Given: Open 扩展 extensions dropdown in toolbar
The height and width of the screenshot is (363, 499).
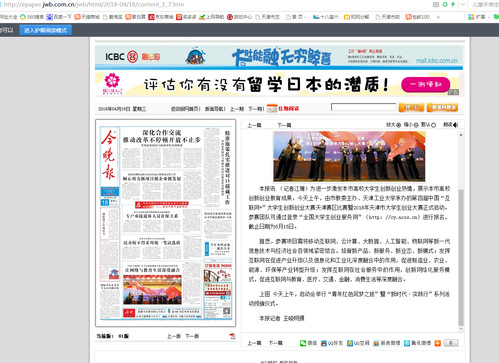Looking at the screenshot, I should (x=479, y=17).
